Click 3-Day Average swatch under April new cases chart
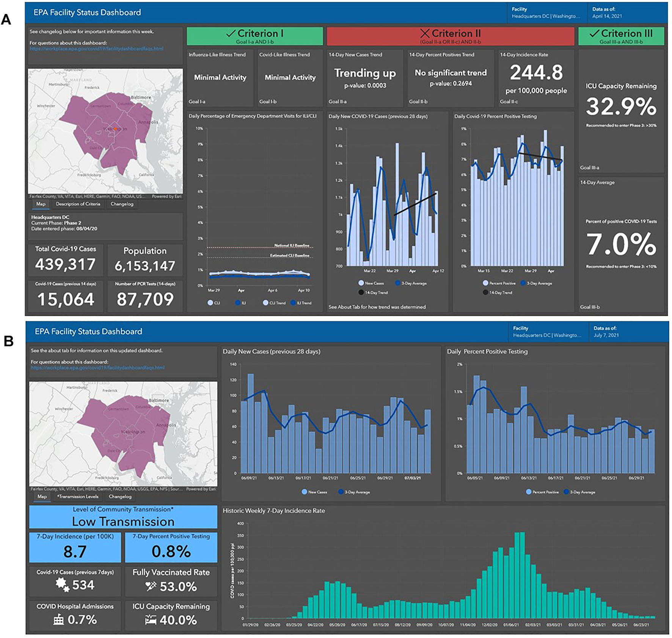 (397, 283)
